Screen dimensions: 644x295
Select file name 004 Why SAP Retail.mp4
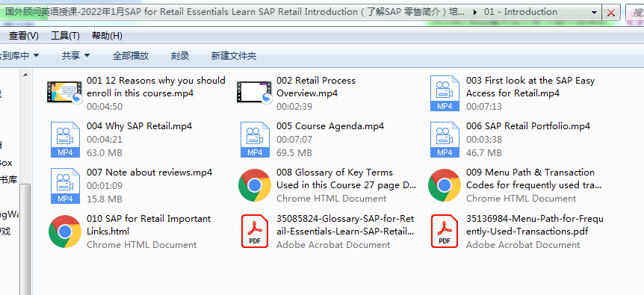point(139,126)
